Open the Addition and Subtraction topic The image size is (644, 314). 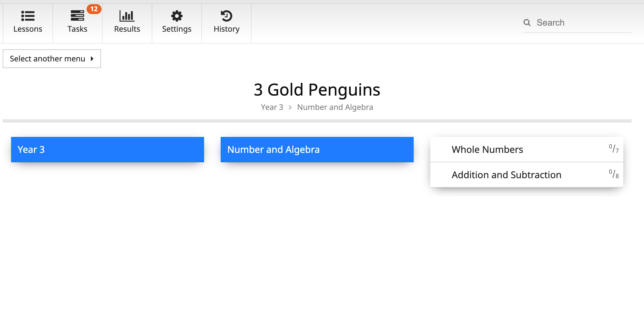[506, 175]
